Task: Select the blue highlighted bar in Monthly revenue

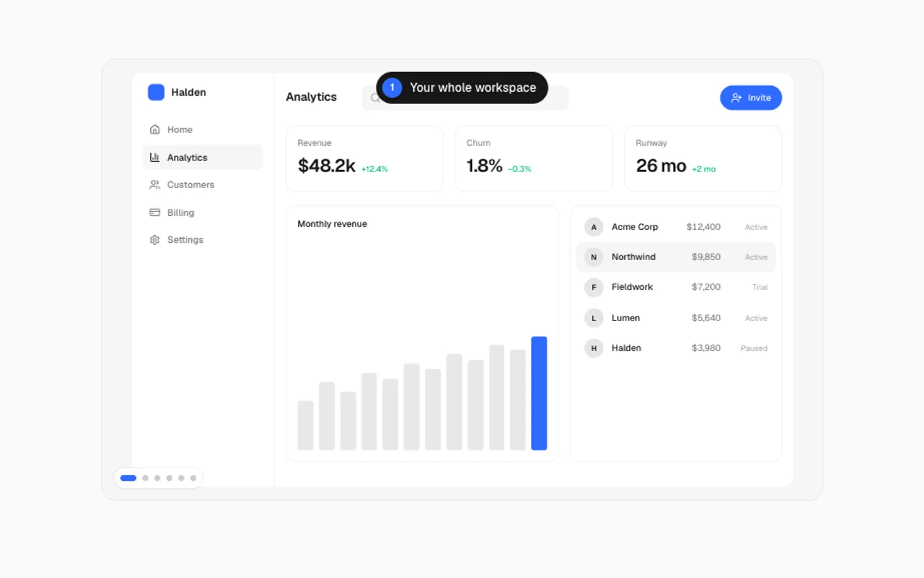Action: click(539, 393)
